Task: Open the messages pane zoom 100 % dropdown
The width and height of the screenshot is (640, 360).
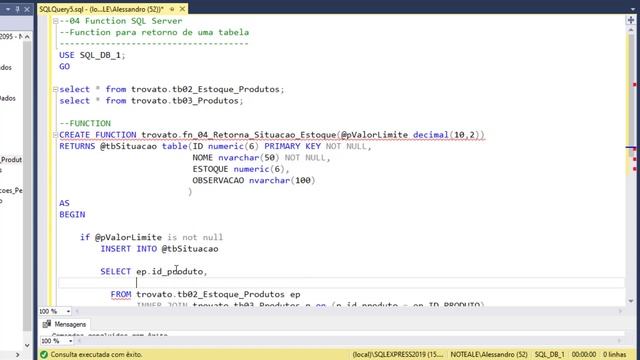Action: pos(70,341)
